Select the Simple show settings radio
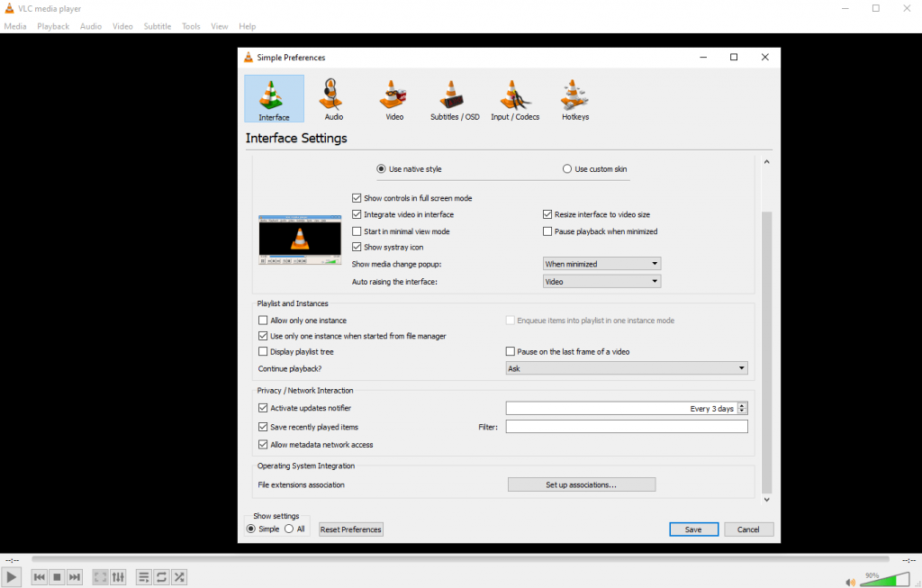The image size is (922, 588). tap(251, 529)
